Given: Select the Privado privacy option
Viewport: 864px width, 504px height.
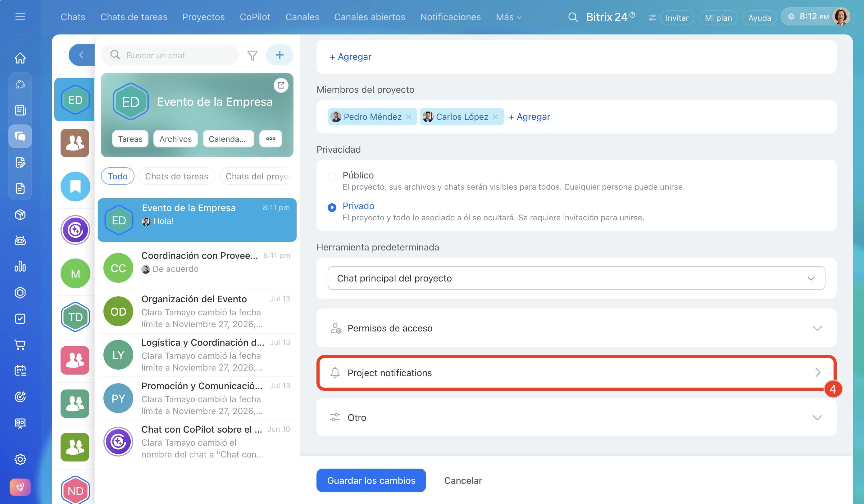Looking at the screenshot, I should tap(332, 208).
